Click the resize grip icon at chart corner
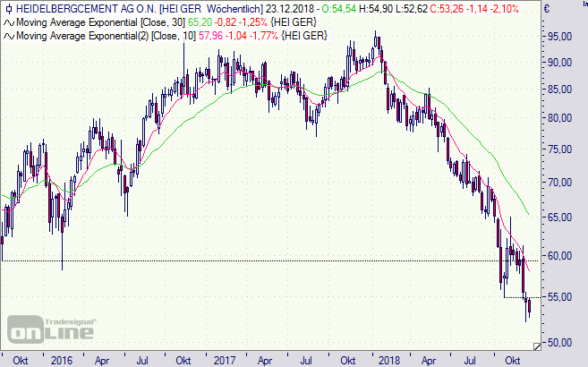 click(x=537, y=346)
